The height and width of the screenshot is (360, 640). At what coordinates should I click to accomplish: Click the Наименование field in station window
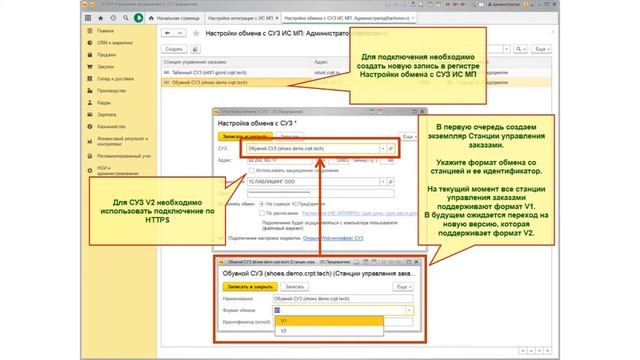[343, 299]
